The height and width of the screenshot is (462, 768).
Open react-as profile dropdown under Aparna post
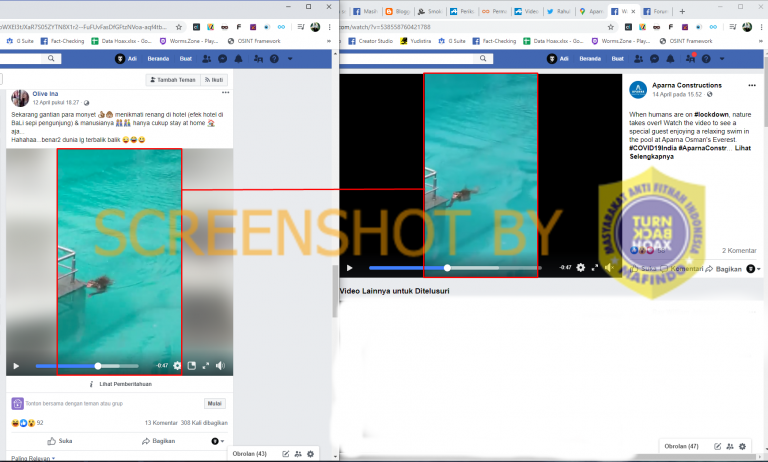753,269
